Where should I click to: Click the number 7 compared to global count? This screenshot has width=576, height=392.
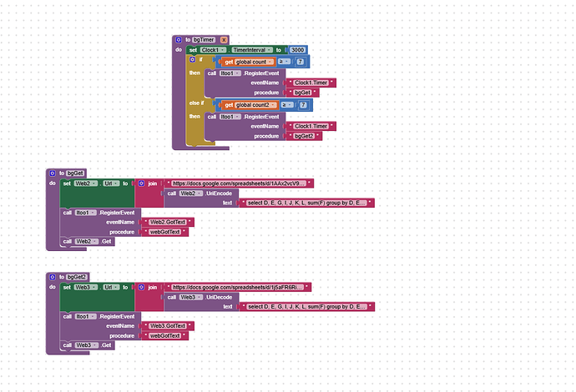coord(301,62)
